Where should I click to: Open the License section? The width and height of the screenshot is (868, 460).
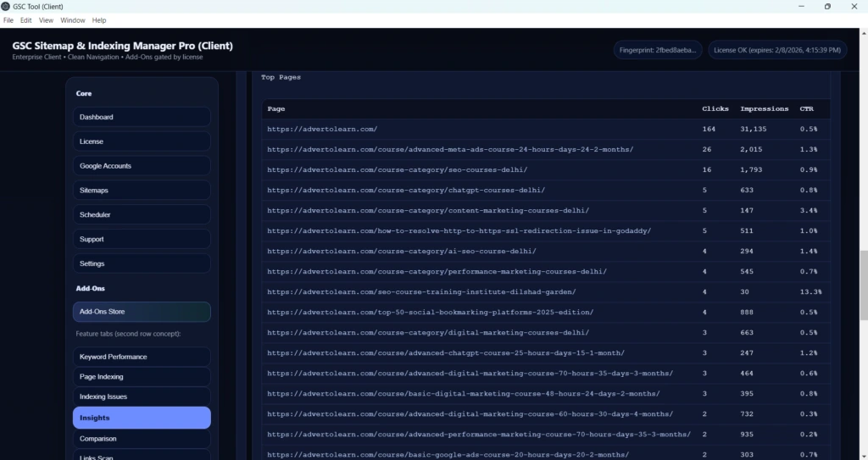pos(142,141)
